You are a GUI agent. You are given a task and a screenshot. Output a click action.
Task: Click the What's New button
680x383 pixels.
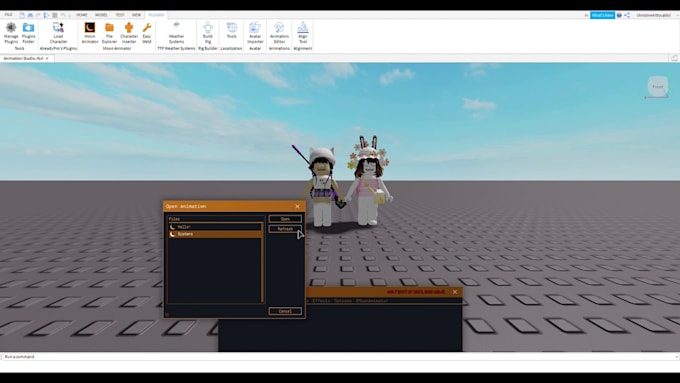(x=602, y=15)
